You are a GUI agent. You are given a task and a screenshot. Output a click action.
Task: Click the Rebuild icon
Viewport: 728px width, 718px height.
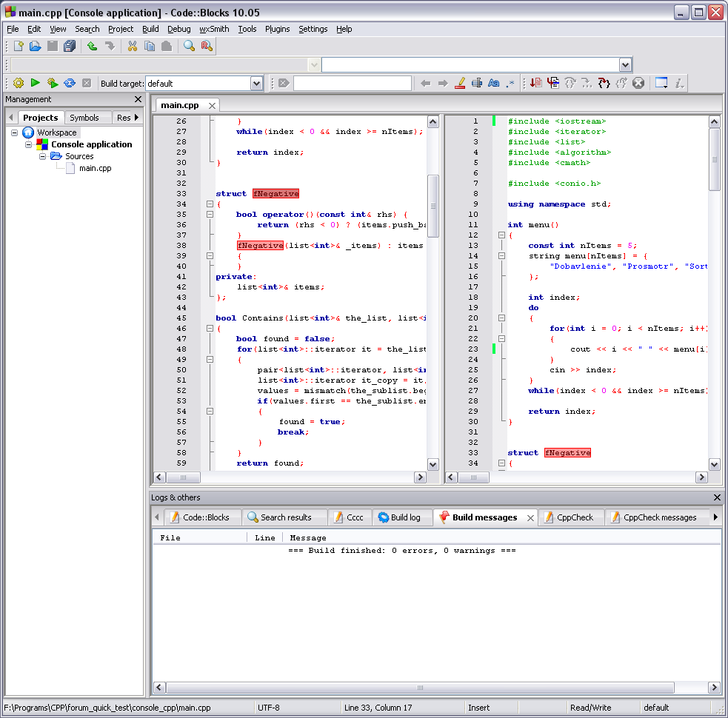click(69, 84)
